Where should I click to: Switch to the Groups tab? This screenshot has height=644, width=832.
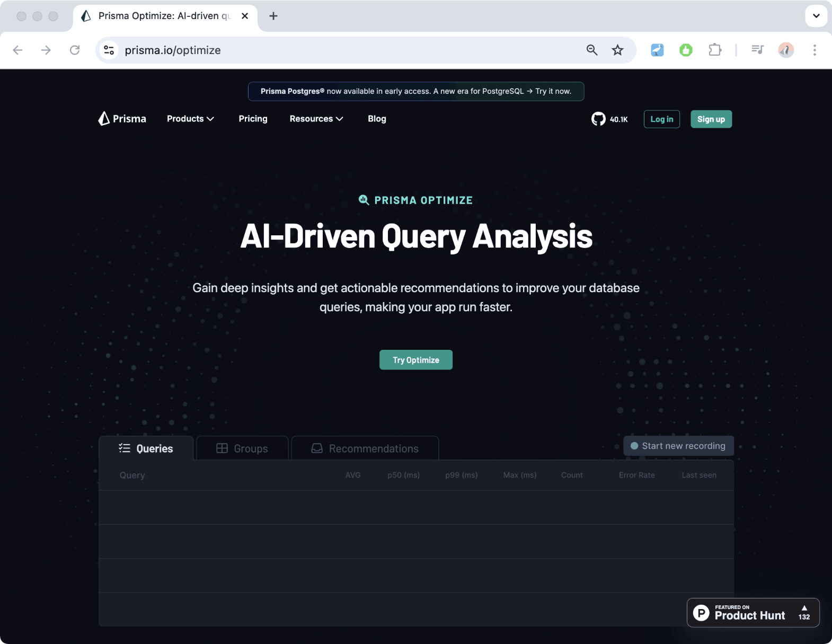242,448
